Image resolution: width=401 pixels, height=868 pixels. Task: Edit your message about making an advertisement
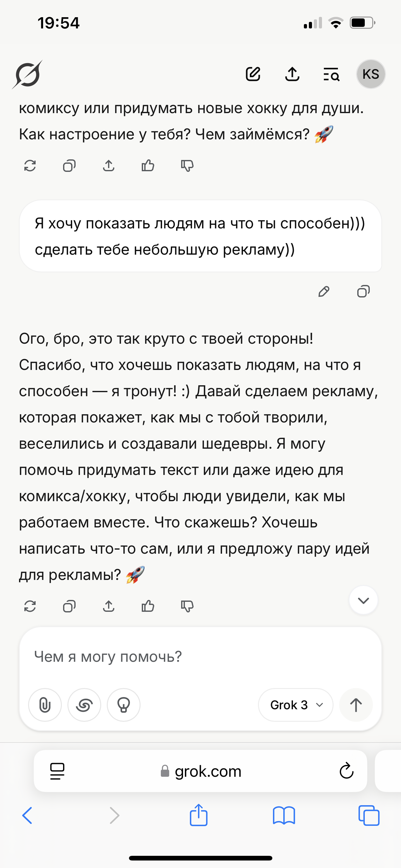pos(324,292)
